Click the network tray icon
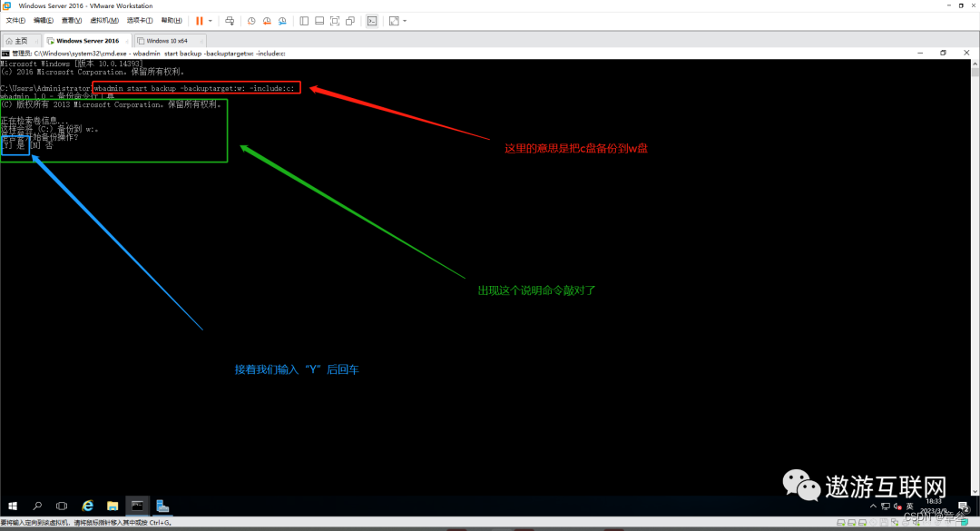This screenshot has width=980, height=531. coord(886,506)
